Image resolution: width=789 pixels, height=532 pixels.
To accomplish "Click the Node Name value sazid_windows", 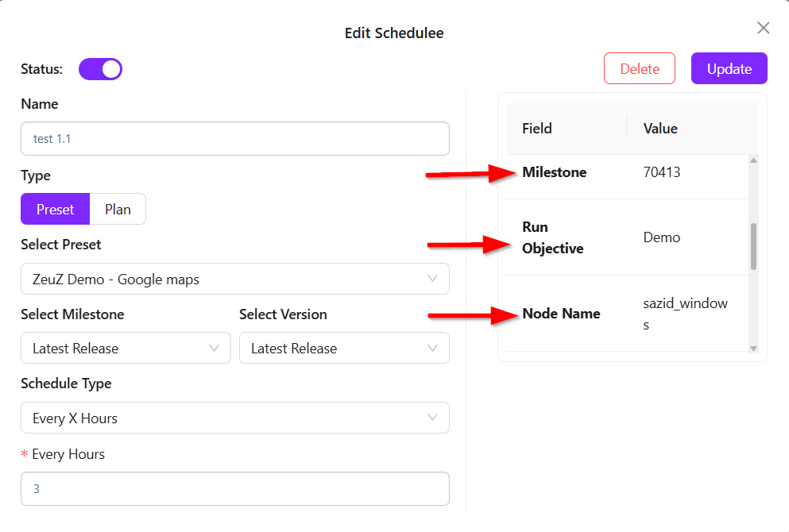I will [x=685, y=314].
